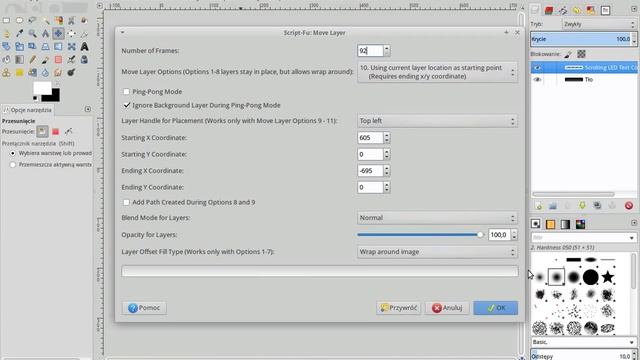Create a new layer in Layers panel

pos(539,206)
